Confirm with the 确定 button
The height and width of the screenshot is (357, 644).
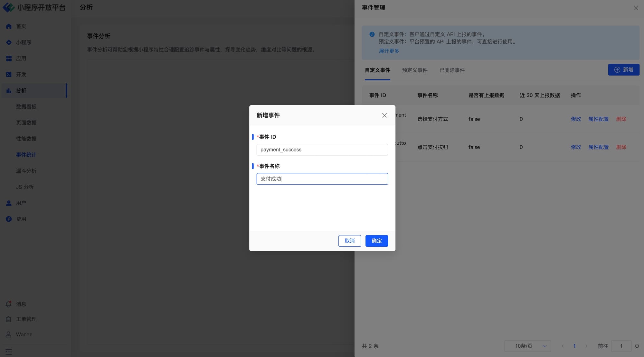click(x=376, y=241)
